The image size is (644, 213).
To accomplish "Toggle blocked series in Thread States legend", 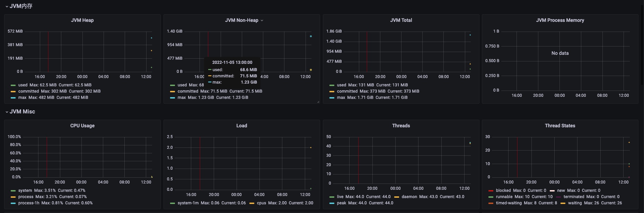I will point(503,190).
